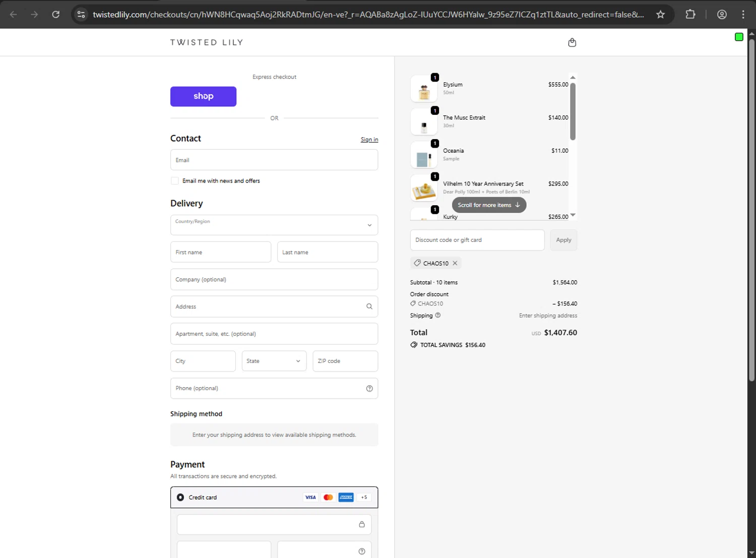Click the order summary scrollbar thumb

click(x=573, y=111)
